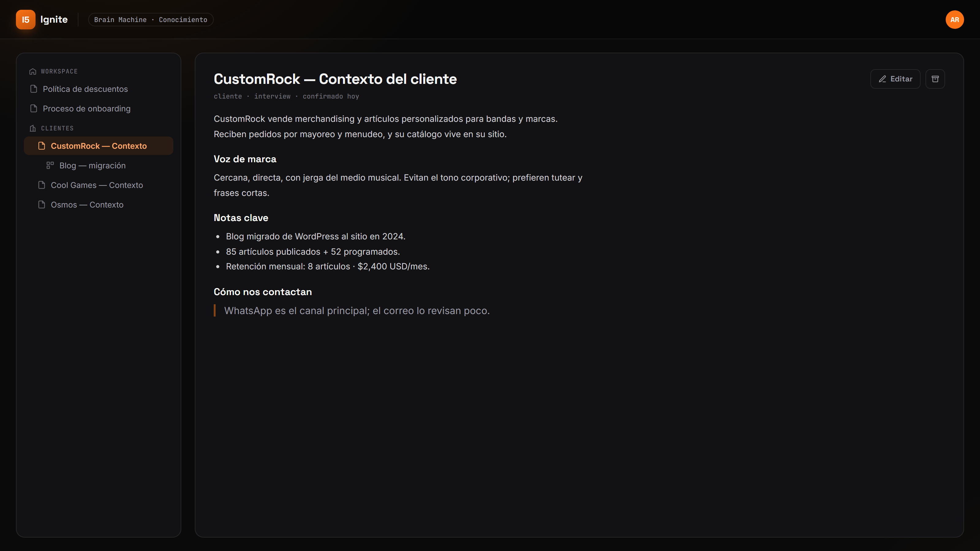Click the Ignite I5 logo icon
The width and height of the screenshot is (980, 551).
click(25, 19)
